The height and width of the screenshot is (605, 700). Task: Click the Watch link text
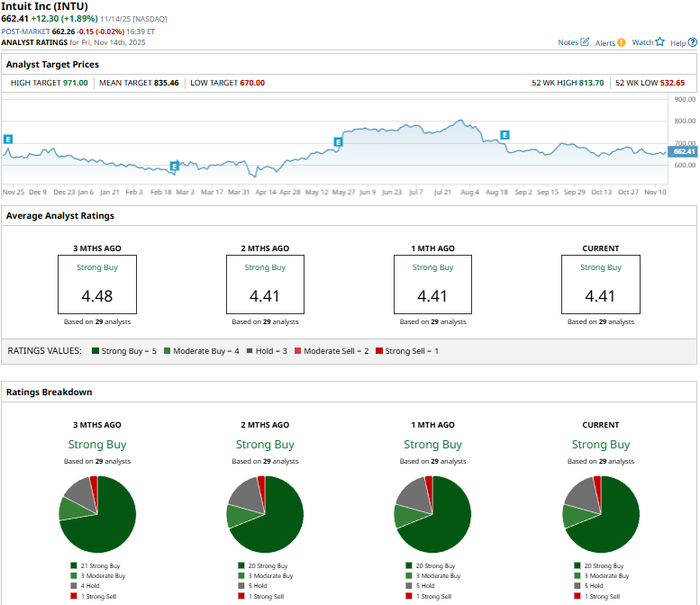pyautogui.click(x=642, y=42)
